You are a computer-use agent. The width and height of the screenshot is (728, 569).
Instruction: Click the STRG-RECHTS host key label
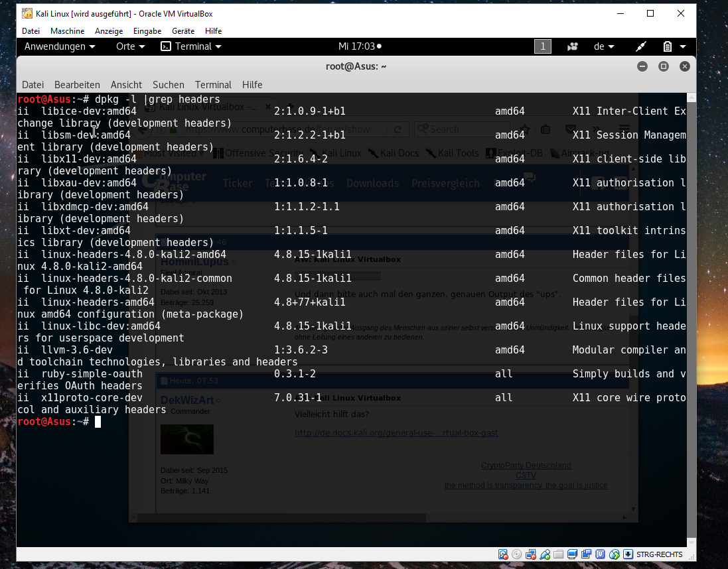pos(659,554)
